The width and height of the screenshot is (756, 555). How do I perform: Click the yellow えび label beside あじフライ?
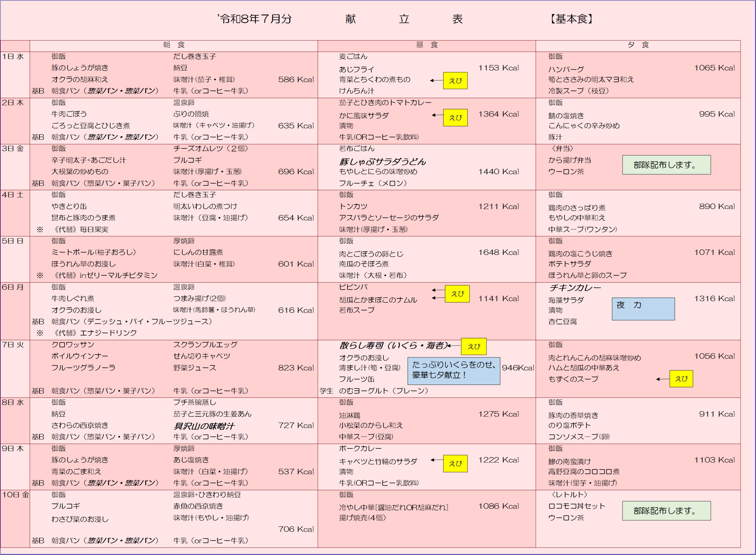(x=455, y=81)
